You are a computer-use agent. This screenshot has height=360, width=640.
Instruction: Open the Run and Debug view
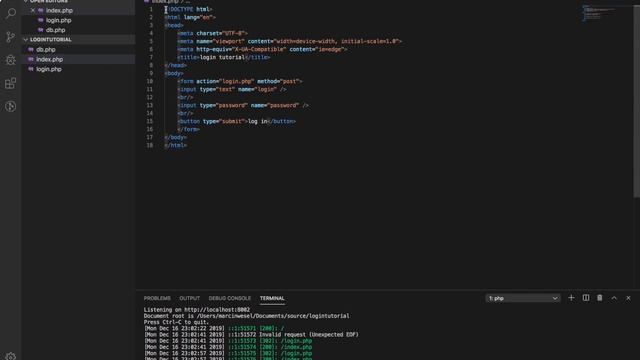11,60
